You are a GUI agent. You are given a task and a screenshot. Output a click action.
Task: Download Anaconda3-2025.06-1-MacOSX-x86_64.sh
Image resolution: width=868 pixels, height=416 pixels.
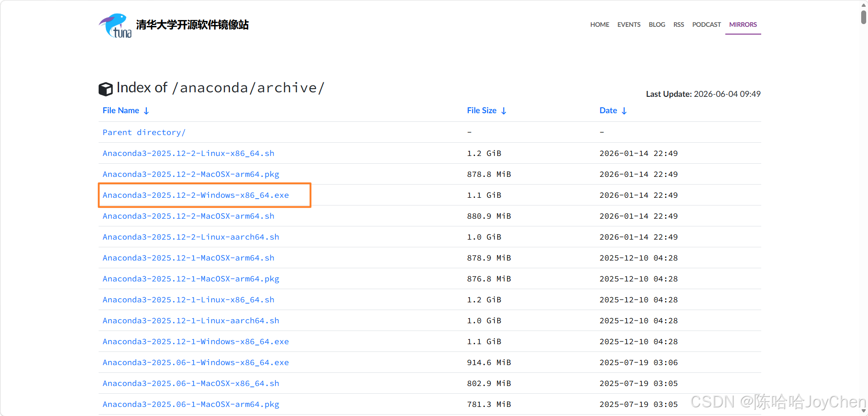tap(191, 383)
